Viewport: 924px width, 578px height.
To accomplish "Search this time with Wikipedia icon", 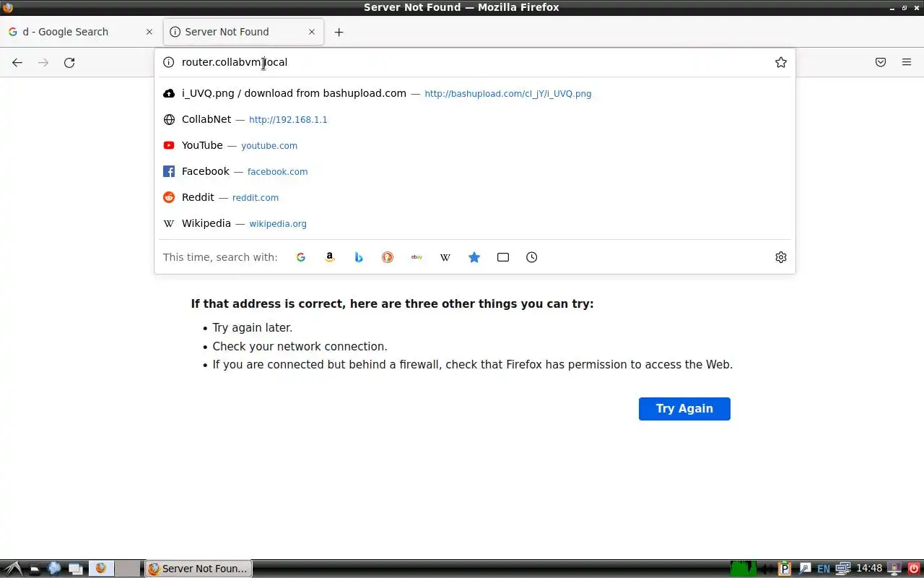I will pyautogui.click(x=445, y=257).
